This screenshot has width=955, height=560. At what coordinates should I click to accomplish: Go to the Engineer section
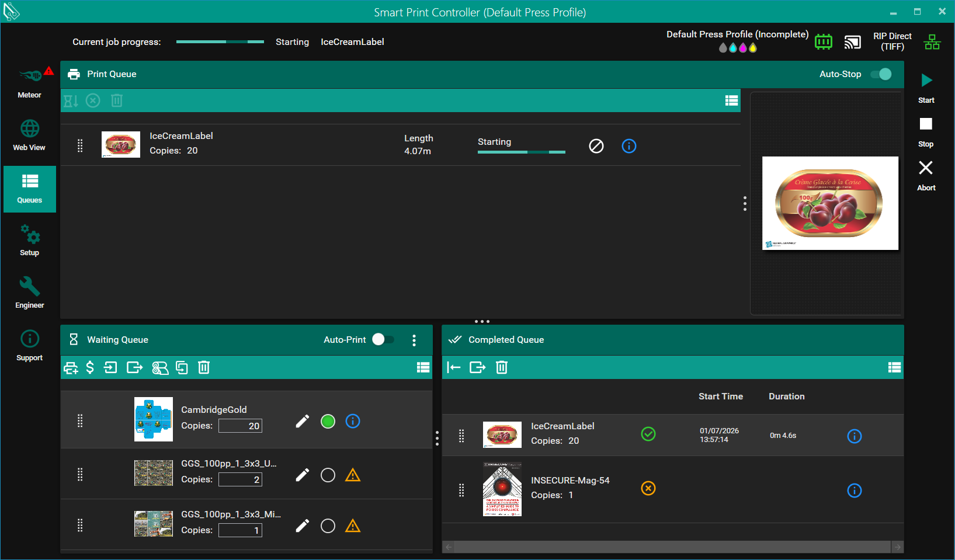pos(30,293)
